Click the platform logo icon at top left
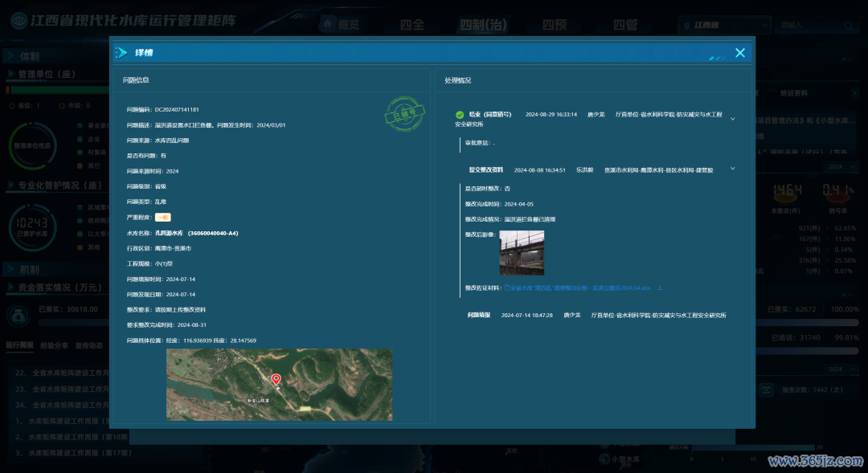 [x=18, y=21]
